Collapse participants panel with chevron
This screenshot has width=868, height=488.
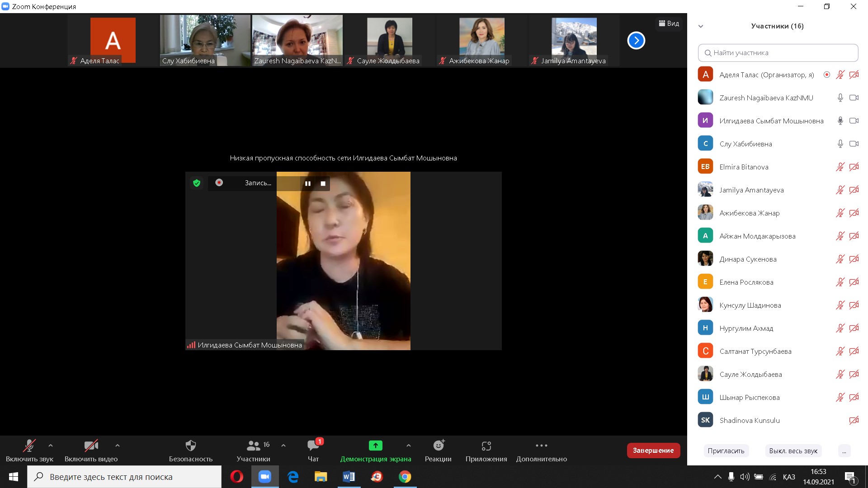(701, 26)
